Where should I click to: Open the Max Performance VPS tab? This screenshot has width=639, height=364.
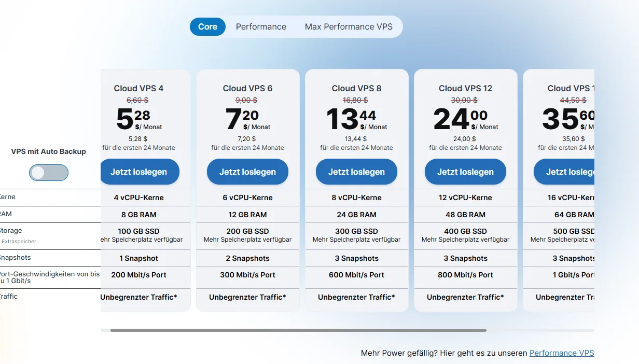(349, 26)
